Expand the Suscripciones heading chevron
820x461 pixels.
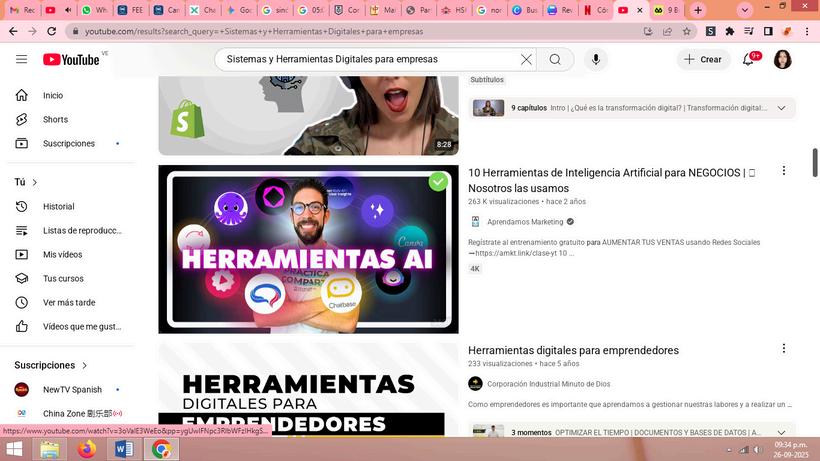coord(84,365)
